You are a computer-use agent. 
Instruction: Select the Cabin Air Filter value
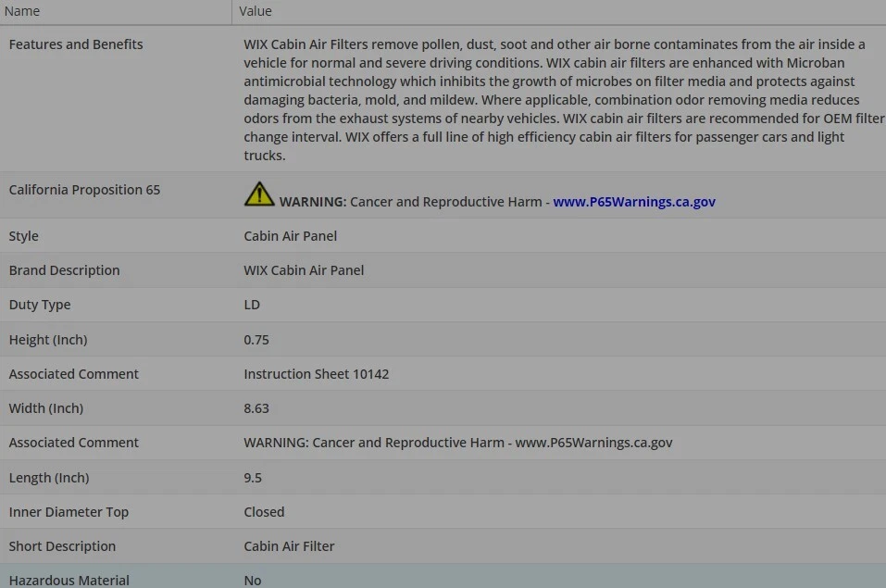(x=289, y=546)
